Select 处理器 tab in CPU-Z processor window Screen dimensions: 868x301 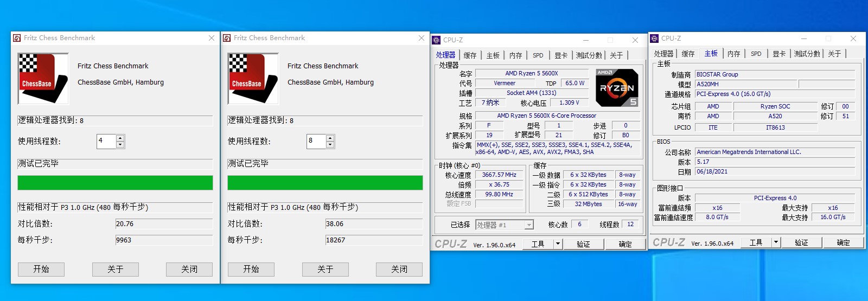click(x=445, y=55)
